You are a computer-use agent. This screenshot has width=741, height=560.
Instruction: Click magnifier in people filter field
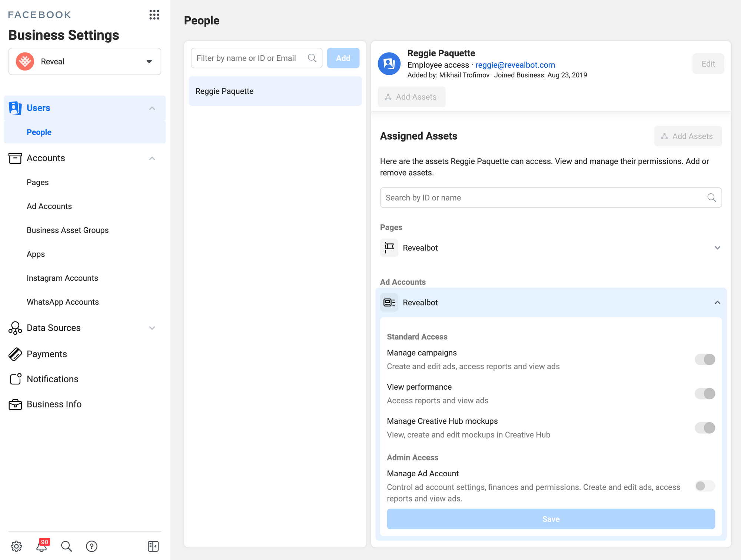pyautogui.click(x=312, y=58)
